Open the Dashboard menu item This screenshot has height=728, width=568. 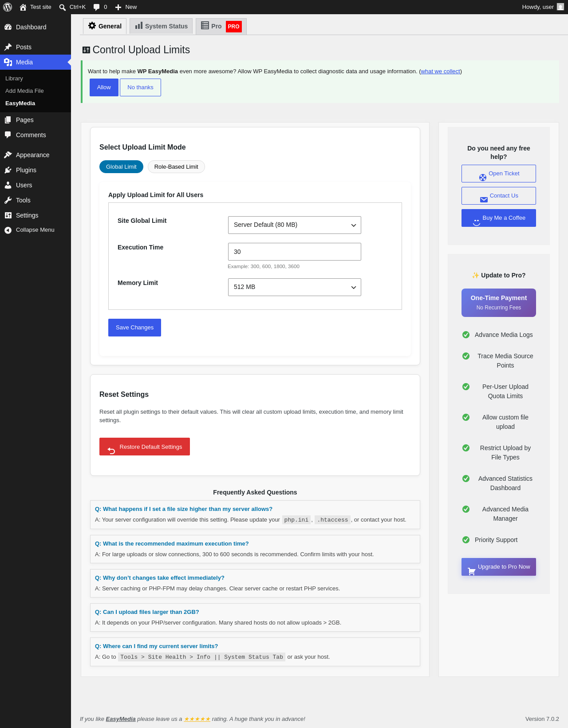[35, 27]
